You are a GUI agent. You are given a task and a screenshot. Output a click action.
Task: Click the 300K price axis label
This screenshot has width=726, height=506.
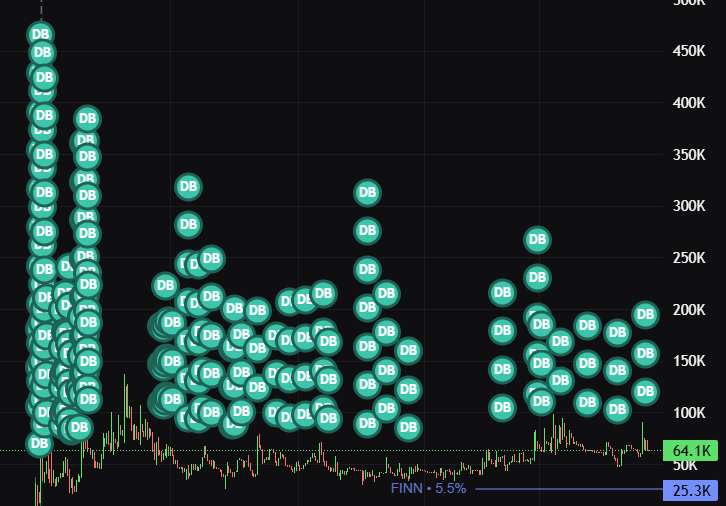click(689, 206)
